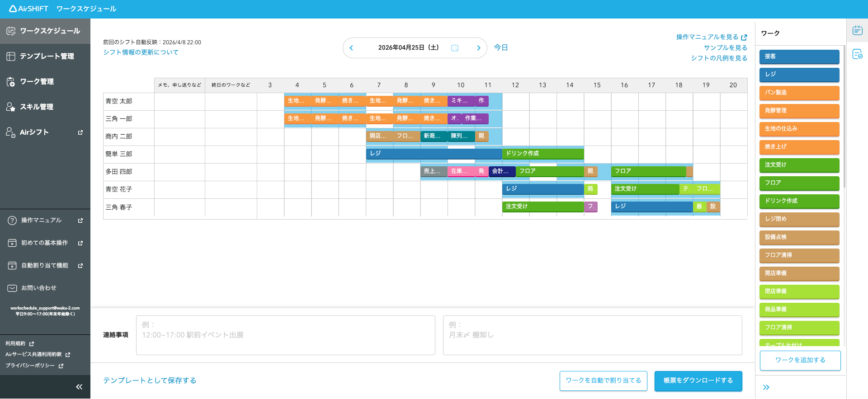
Task: Open 初めての基本操作 guide
Action: coord(45,243)
